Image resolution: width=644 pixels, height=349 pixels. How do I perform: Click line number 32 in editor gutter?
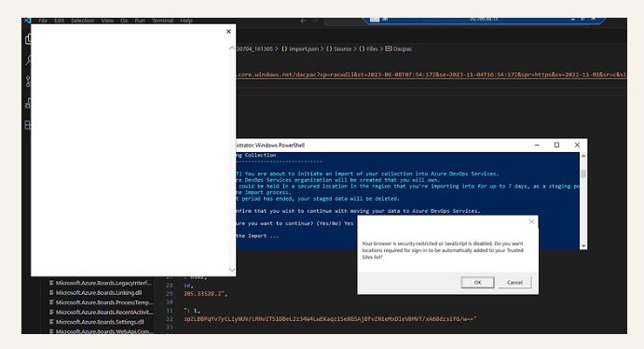click(x=170, y=319)
